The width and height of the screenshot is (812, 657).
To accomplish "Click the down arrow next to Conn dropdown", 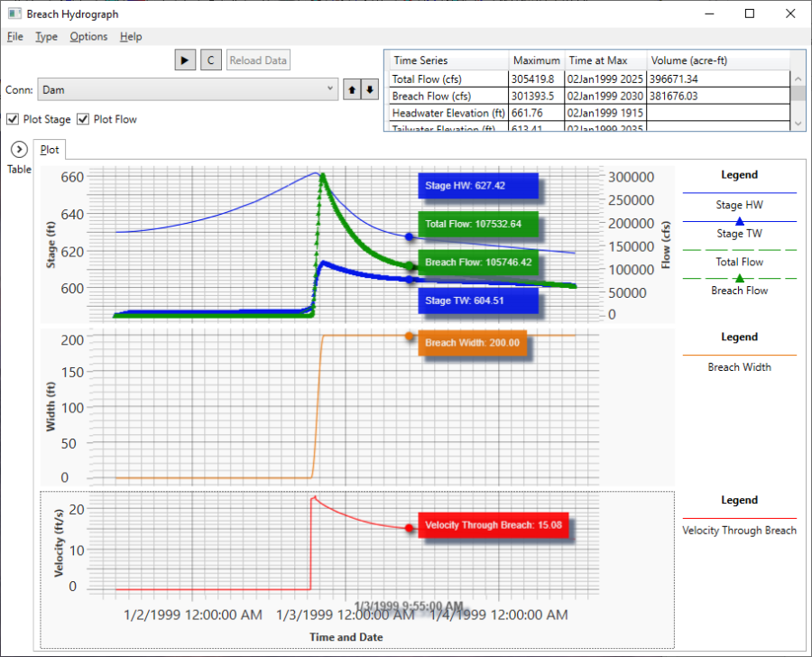I will click(369, 90).
